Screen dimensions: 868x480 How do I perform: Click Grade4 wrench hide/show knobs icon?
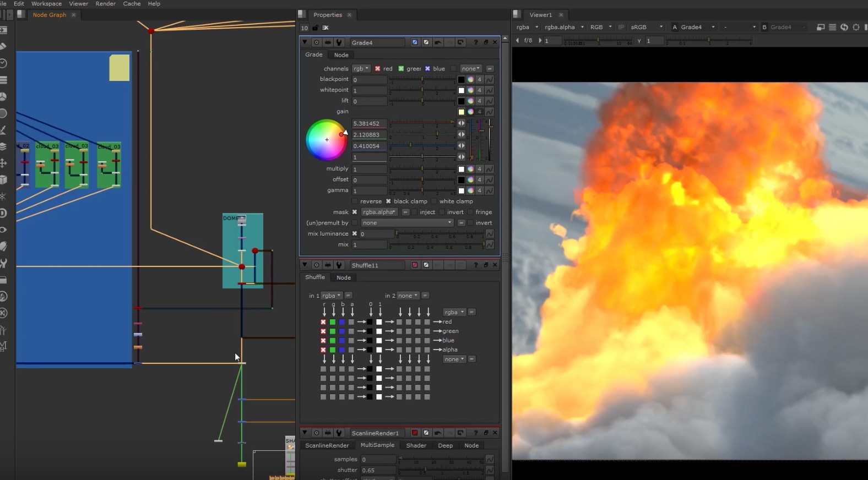coord(339,42)
